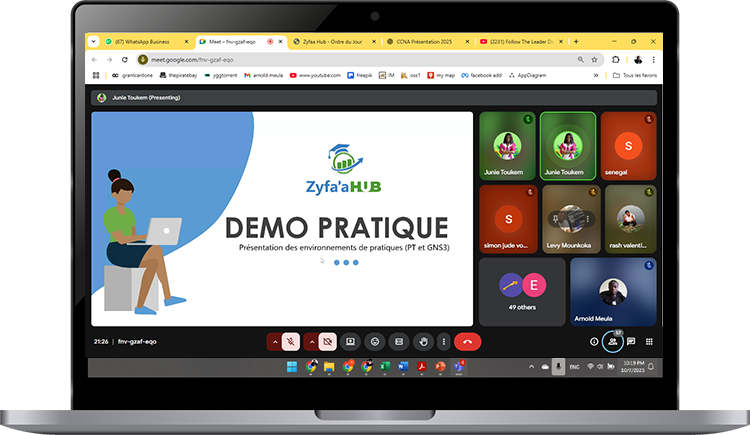
Task: Open the three-dot more options menu
Action: tap(444, 341)
